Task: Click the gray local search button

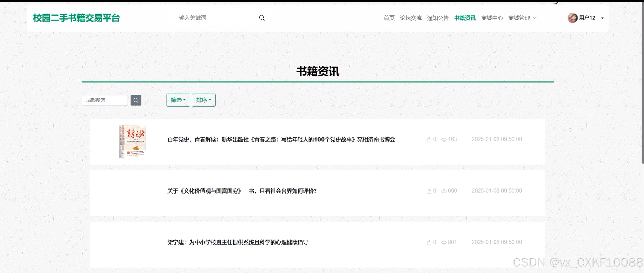Action: click(x=136, y=100)
